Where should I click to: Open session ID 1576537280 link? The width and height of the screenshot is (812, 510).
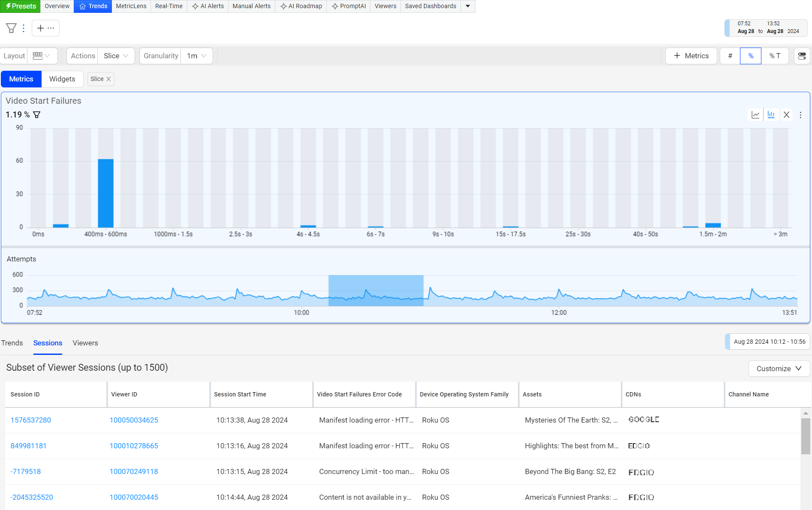click(31, 420)
